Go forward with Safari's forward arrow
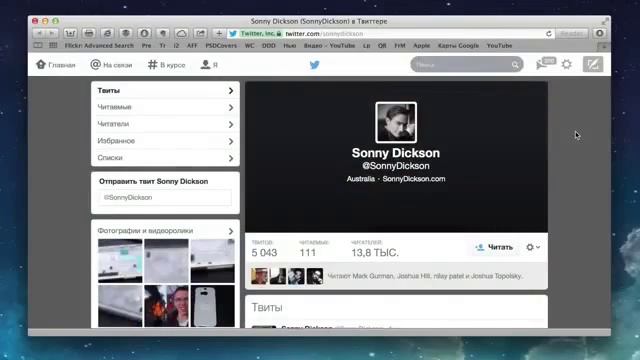 tap(51, 33)
